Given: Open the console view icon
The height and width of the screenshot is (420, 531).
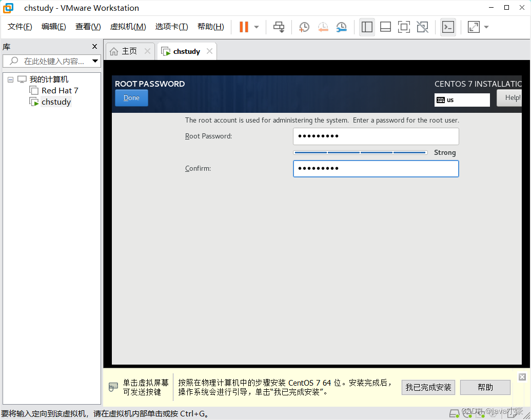Looking at the screenshot, I should (448, 27).
